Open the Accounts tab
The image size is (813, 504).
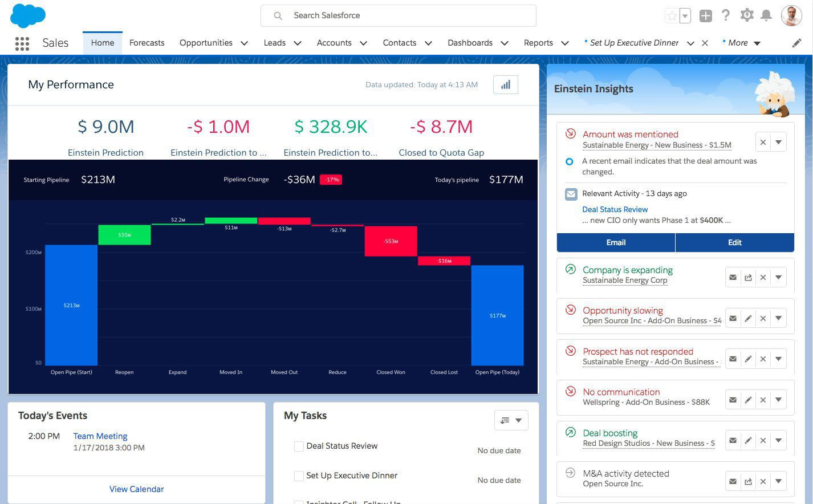(334, 43)
